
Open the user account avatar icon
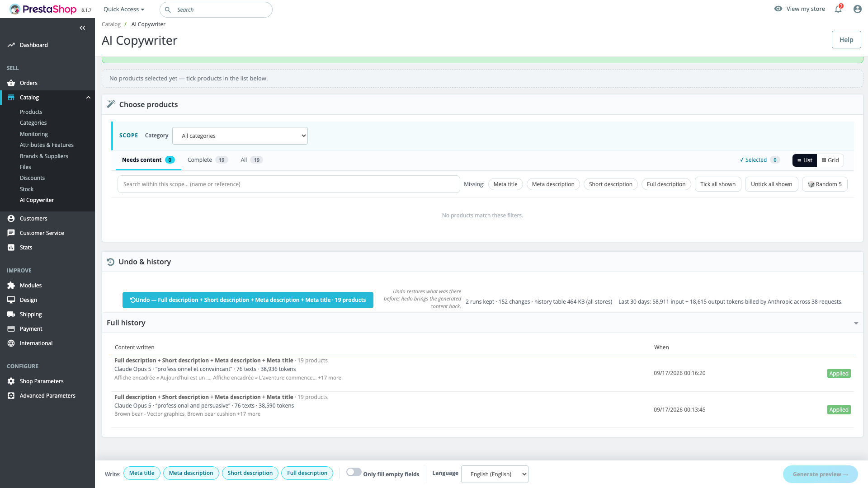(x=858, y=9)
